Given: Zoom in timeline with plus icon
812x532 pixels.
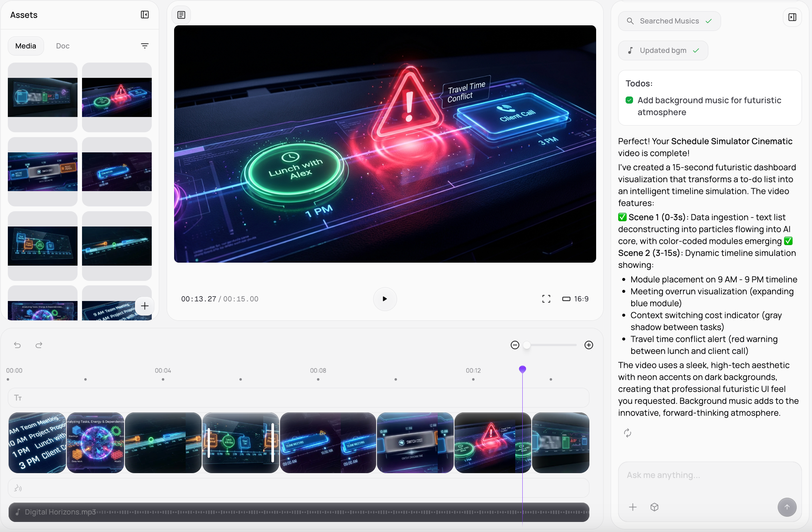Looking at the screenshot, I should click(x=589, y=345).
